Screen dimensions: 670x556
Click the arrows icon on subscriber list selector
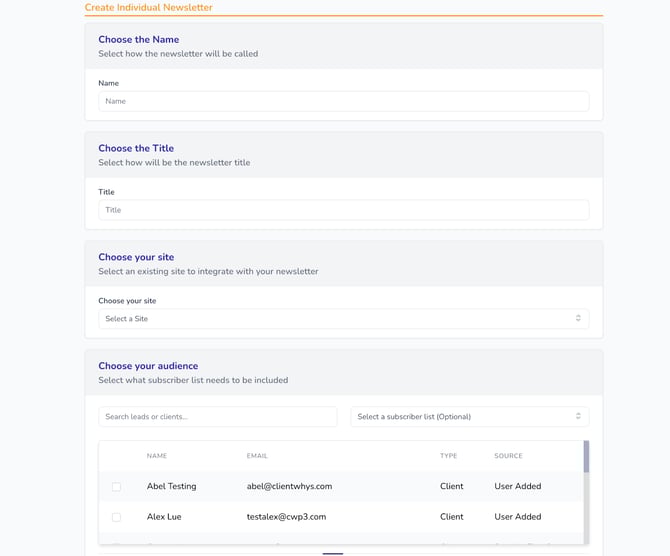click(578, 416)
